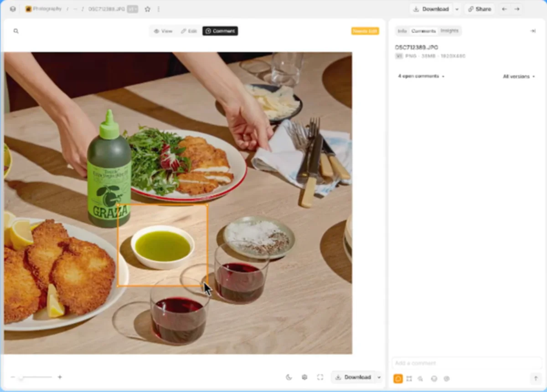547x392 pixels.
Task: Click the third comment toolbar icon
Action: point(420,379)
